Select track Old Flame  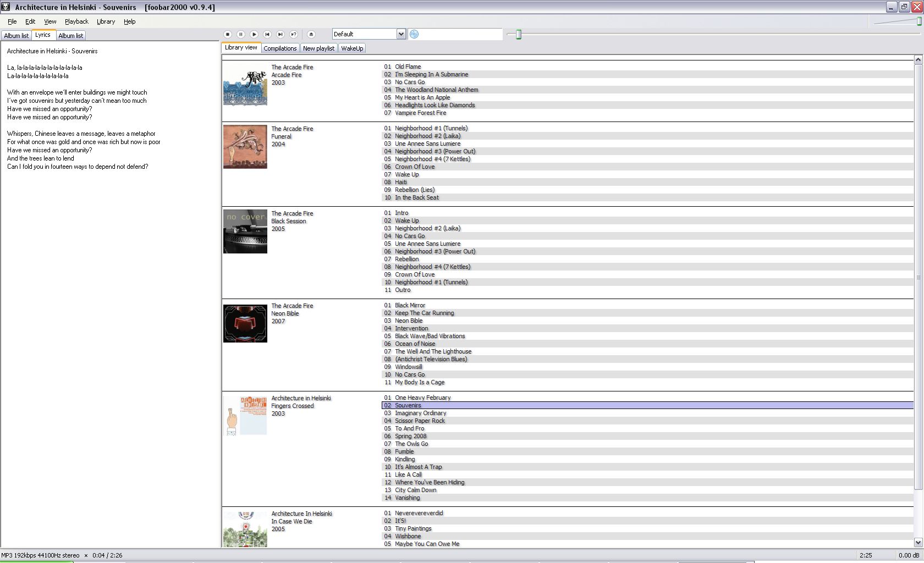(x=647, y=67)
